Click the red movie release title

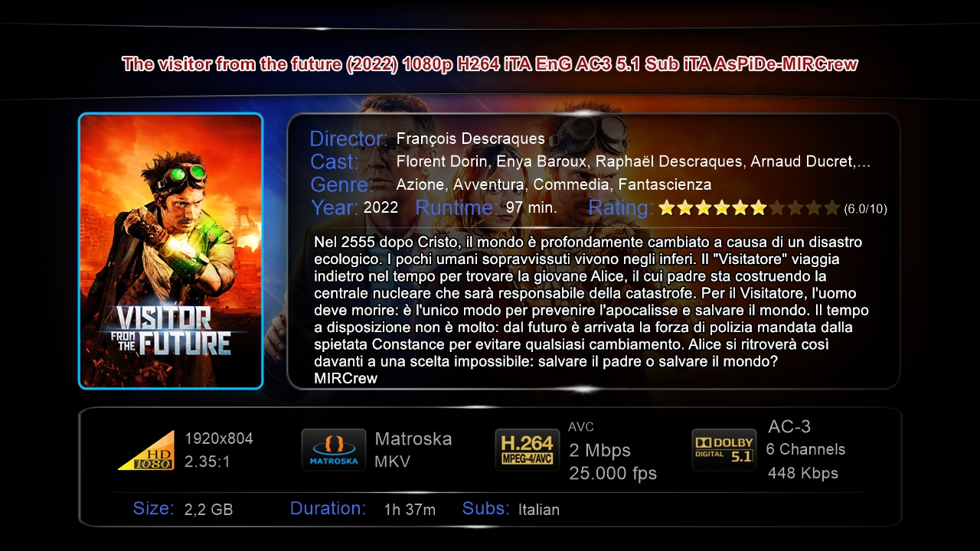point(490,64)
